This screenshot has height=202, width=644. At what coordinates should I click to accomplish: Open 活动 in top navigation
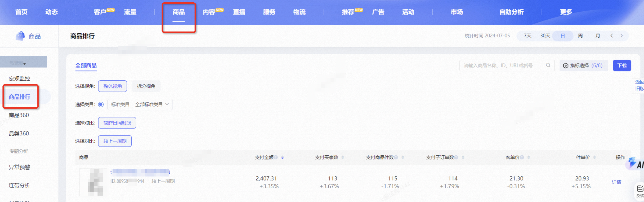408,12
